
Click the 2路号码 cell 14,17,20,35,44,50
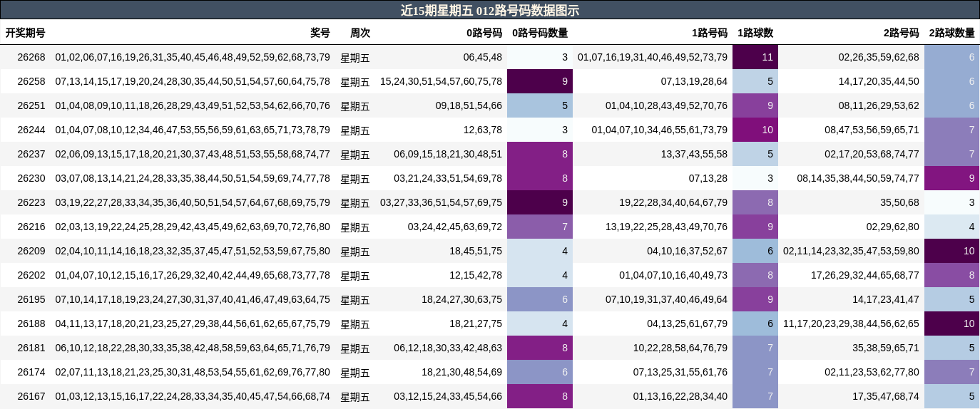[879, 81]
